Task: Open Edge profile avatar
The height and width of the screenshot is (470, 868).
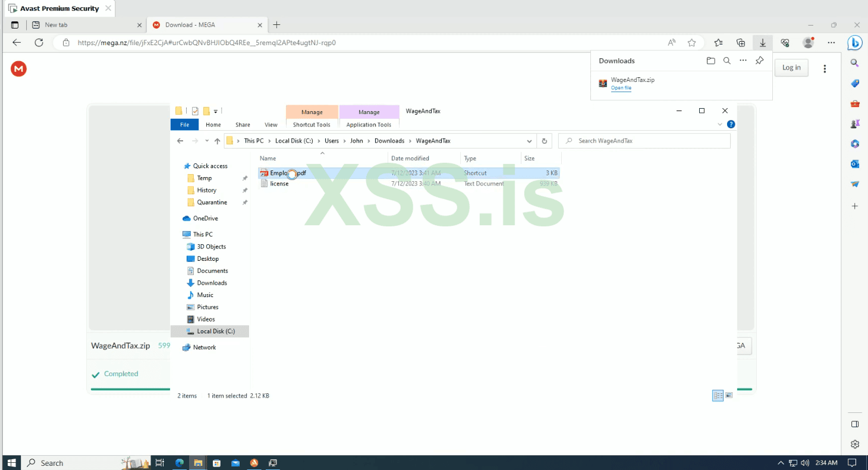Action: pos(808,43)
